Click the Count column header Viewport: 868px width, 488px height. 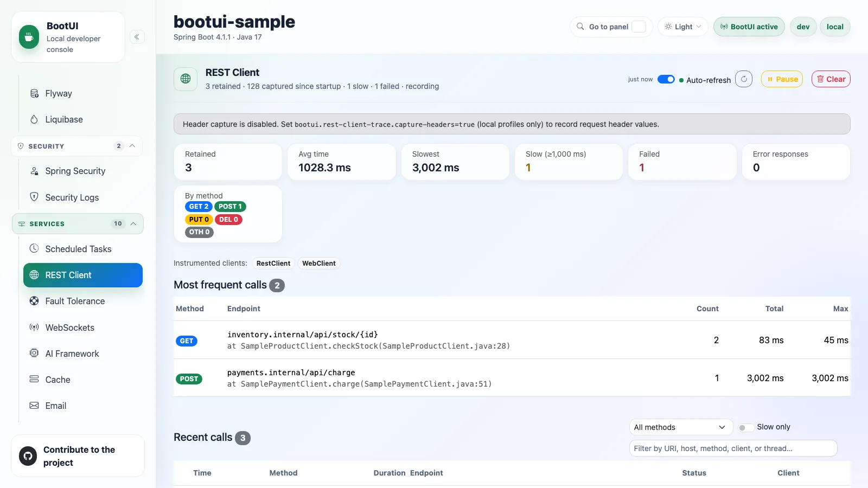tap(707, 309)
